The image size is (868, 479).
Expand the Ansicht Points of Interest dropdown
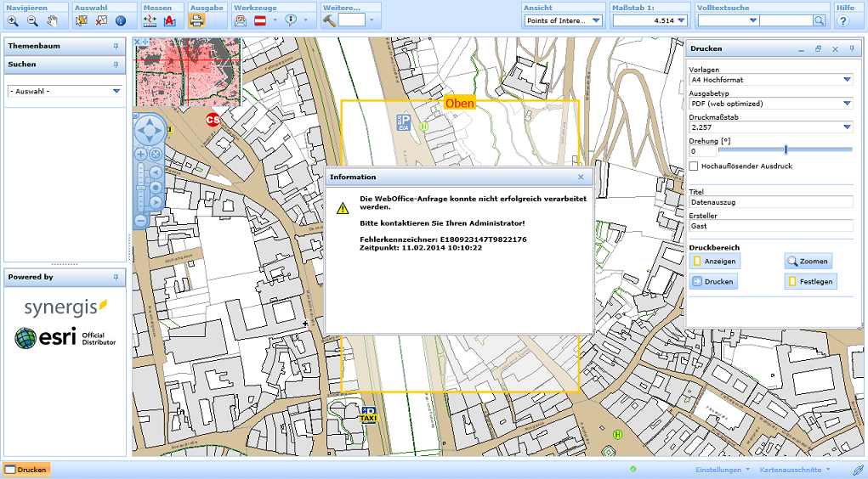(595, 20)
